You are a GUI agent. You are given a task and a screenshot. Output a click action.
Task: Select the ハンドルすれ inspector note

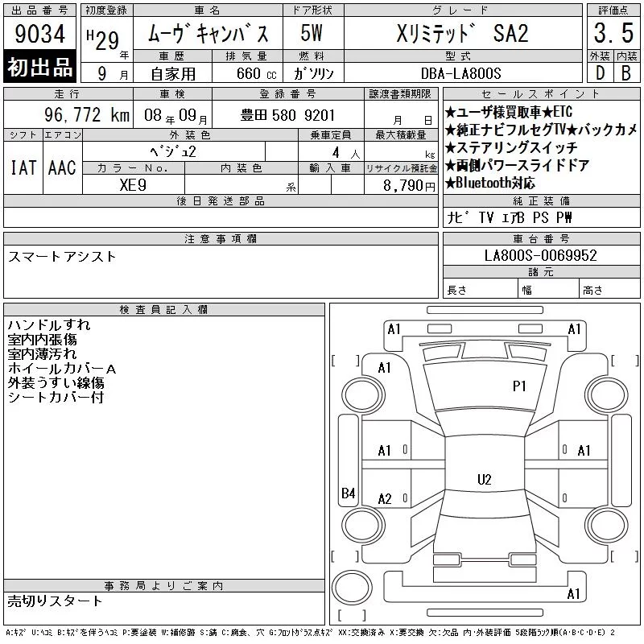[x=49, y=325]
